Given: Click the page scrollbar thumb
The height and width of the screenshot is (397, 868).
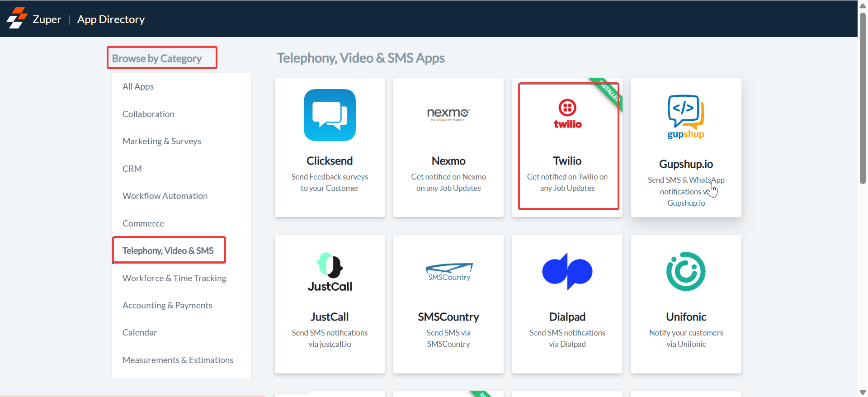Looking at the screenshot, I should (x=863, y=98).
